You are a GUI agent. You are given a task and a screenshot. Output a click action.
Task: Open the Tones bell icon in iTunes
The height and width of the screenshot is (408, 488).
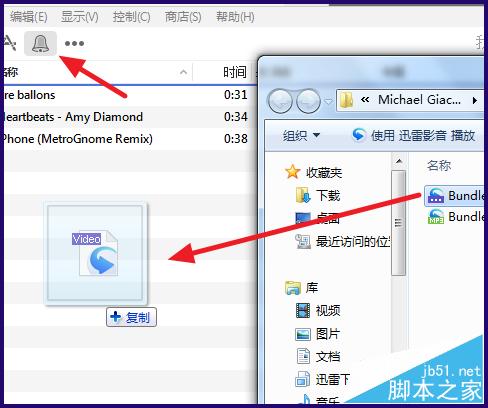tap(40, 43)
